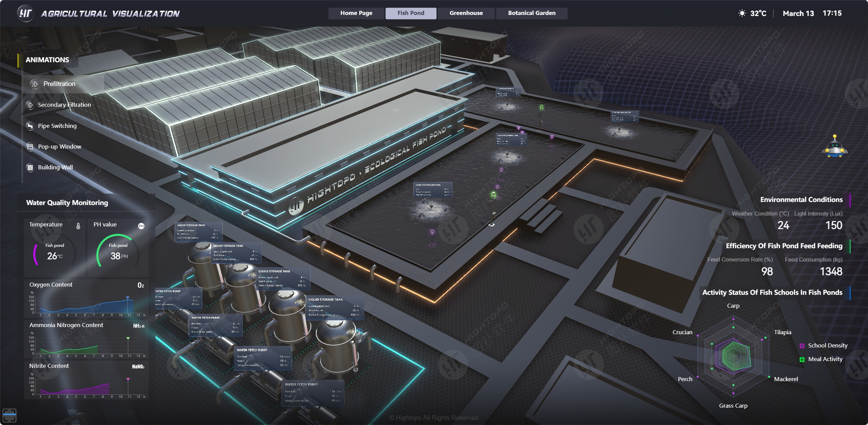
Task: Click the Oxygen Content chart timeline marker
Action: tap(128, 298)
